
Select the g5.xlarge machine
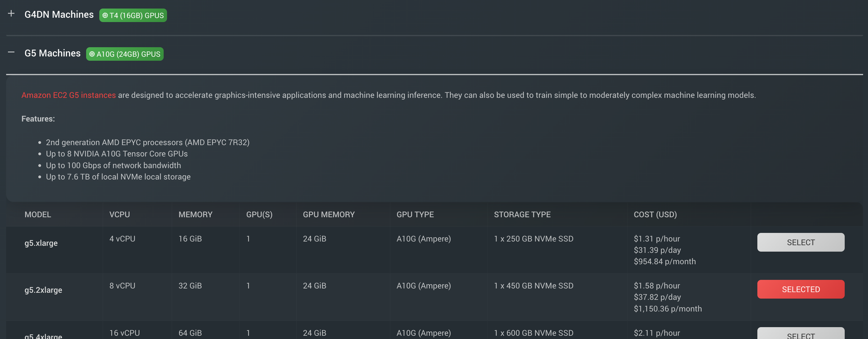pyautogui.click(x=800, y=243)
